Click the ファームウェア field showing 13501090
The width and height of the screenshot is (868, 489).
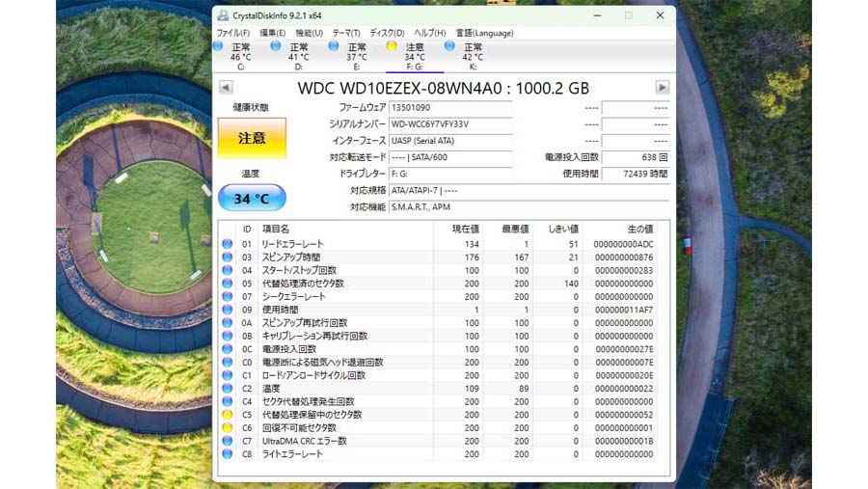(x=450, y=107)
